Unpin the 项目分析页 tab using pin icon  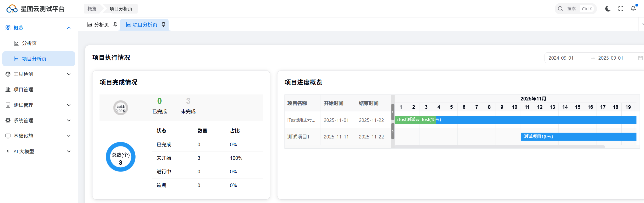pyautogui.click(x=163, y=24)
